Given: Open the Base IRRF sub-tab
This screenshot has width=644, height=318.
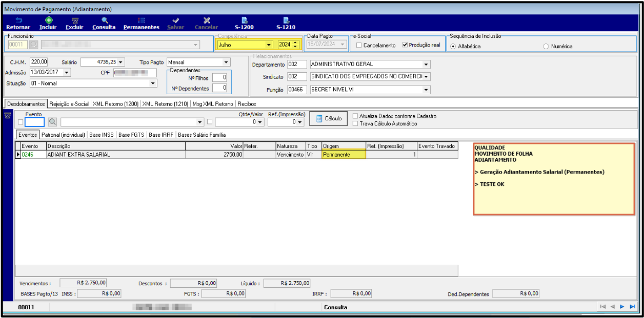Looking at the screenshot, I should tap(162, 135).
